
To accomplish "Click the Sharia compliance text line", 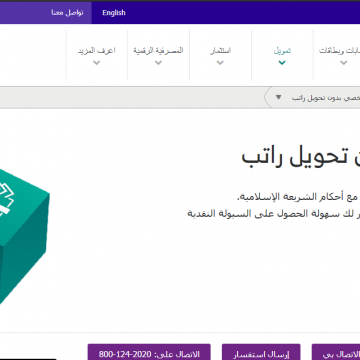I will (x=298, y=197).
